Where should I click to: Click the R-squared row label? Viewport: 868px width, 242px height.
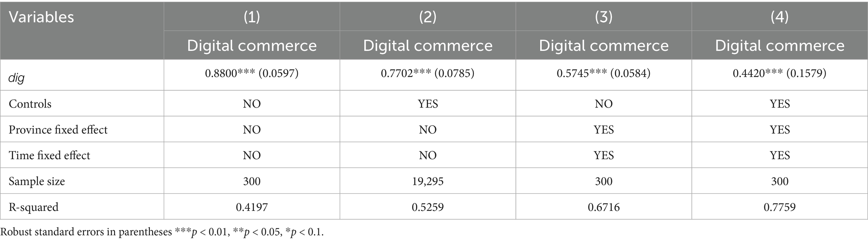(33, 207)
